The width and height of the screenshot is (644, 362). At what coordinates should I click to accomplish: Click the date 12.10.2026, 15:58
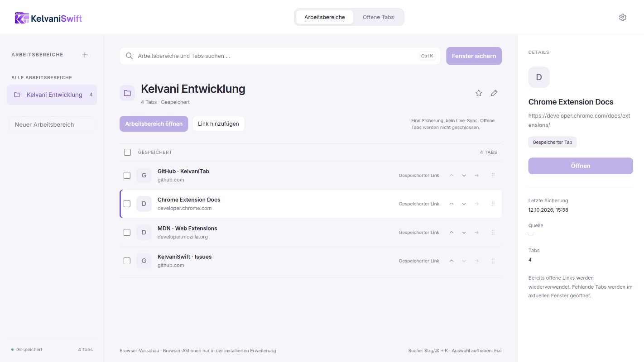click(548, 210)
